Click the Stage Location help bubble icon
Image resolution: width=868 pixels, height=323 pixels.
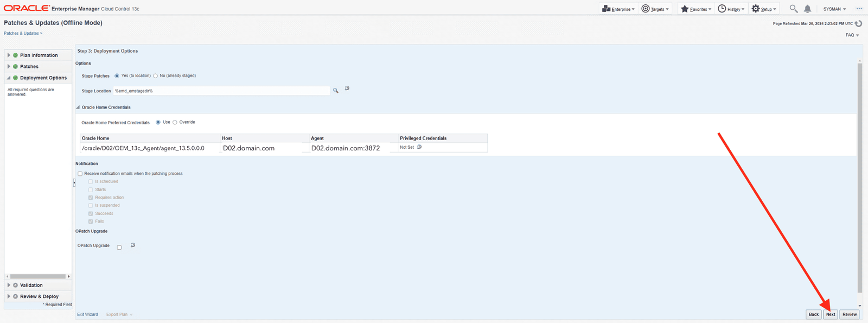(347, 88)
